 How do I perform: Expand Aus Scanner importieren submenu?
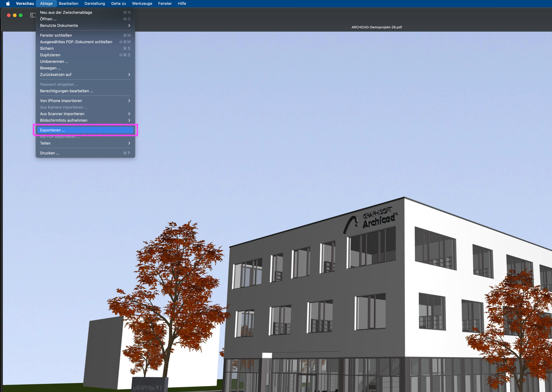(x=85, y=114)
